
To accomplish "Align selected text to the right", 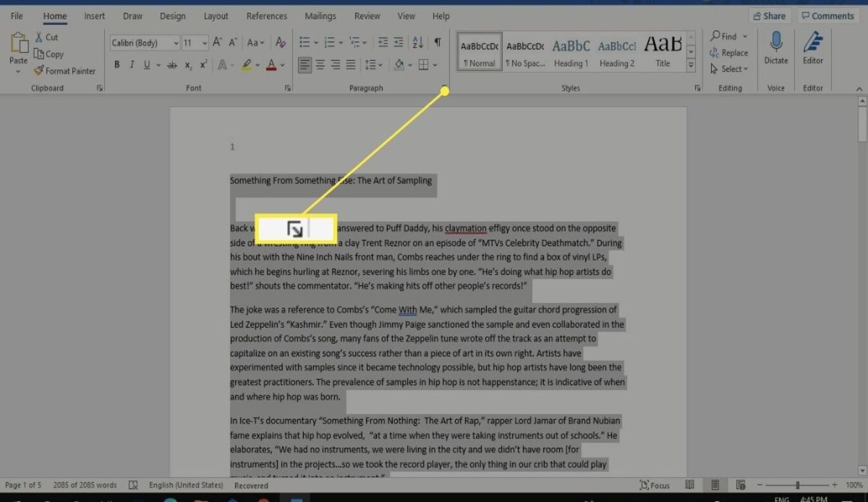I will coord(335,64).
